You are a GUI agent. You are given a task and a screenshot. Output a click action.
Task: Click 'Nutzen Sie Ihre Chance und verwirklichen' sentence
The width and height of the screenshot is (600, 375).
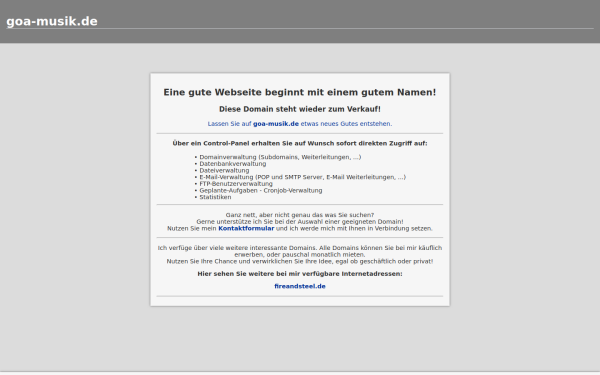(300, 261)
